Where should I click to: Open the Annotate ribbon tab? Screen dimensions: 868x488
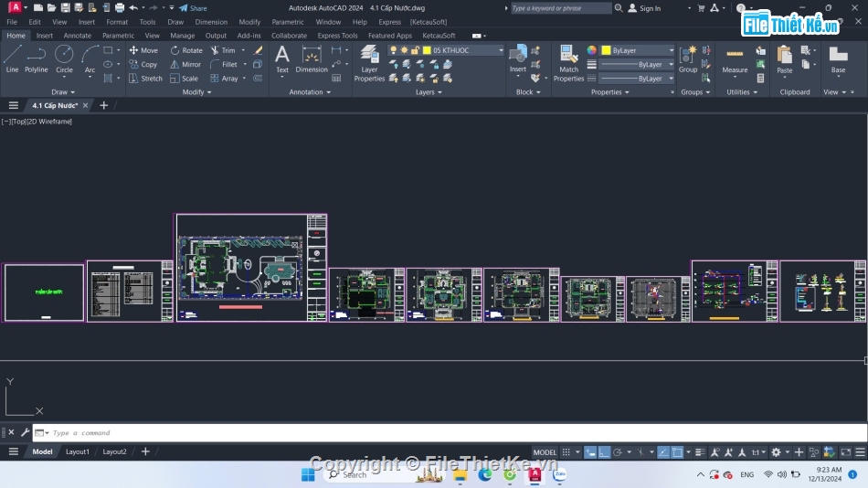tap(78, 36)
